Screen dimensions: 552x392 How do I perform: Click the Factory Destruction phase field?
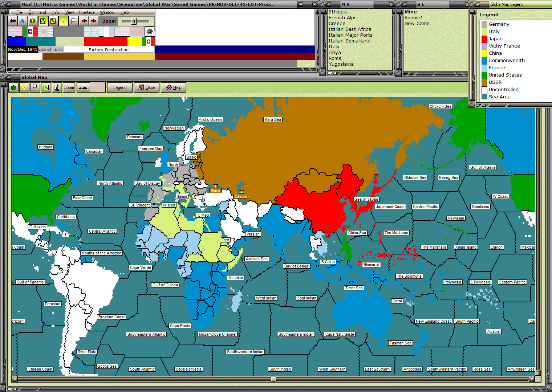pos(109,49)
